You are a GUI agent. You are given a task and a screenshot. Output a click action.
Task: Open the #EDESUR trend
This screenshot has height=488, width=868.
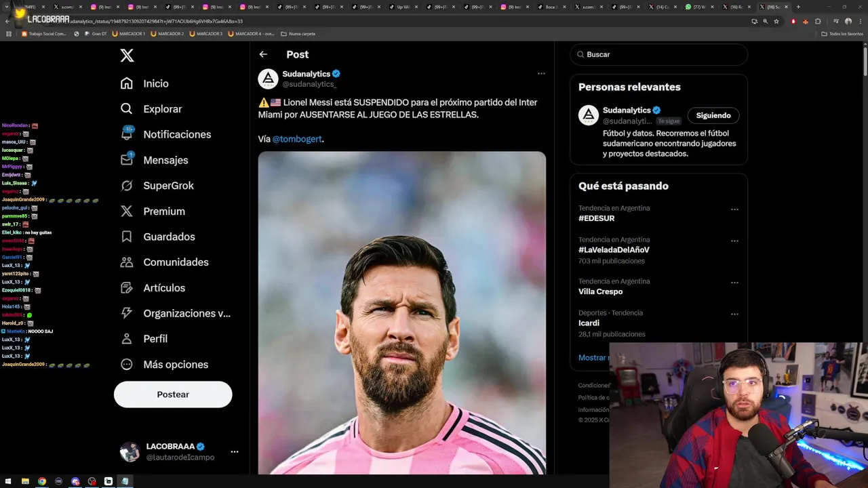pyautogui.click(x=597, y=218)
